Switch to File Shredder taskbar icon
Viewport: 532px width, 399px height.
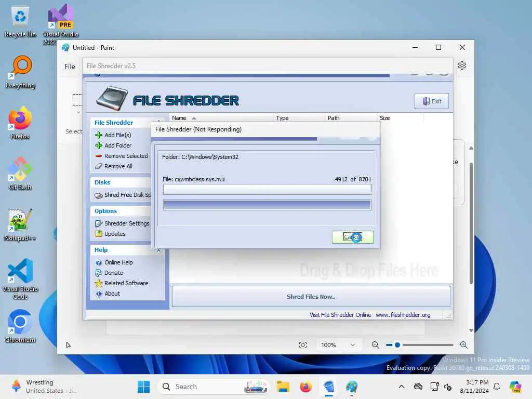329,387
